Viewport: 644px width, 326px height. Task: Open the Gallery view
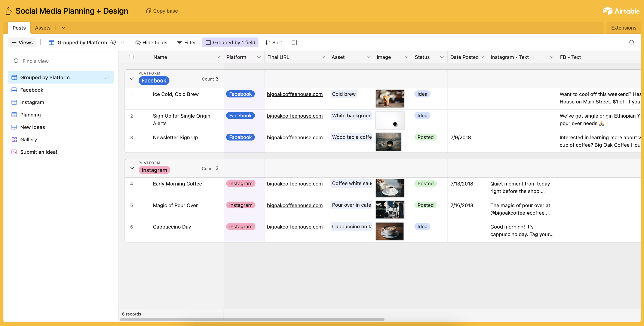point(61,140)
